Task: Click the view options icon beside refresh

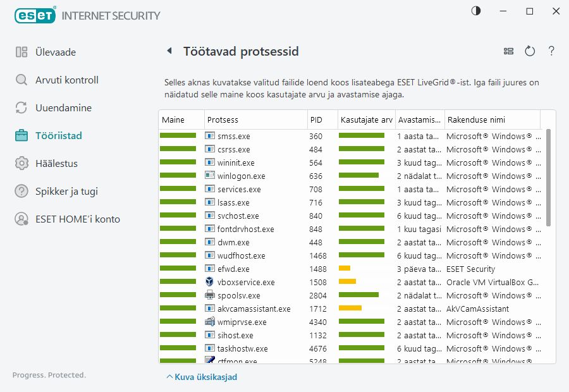Action: pyautogui.click(x=508, y=51)
